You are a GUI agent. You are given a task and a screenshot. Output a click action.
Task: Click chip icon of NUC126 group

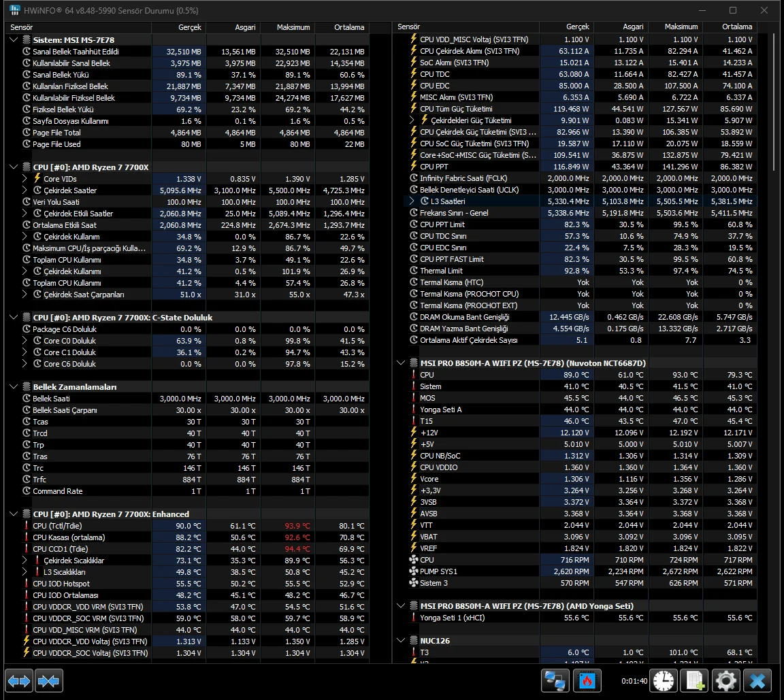[414, 641]
